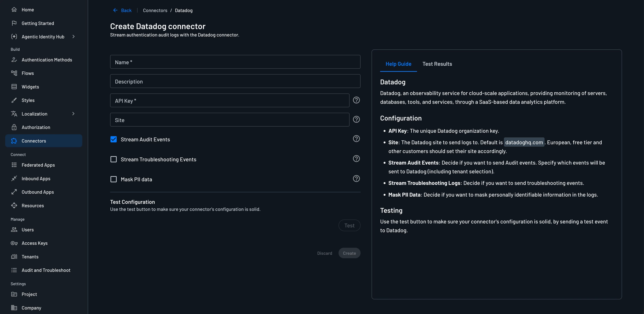Click help icon beside Stream Troubleshooting Events
The image size is (644, 314).
(356, 159)
